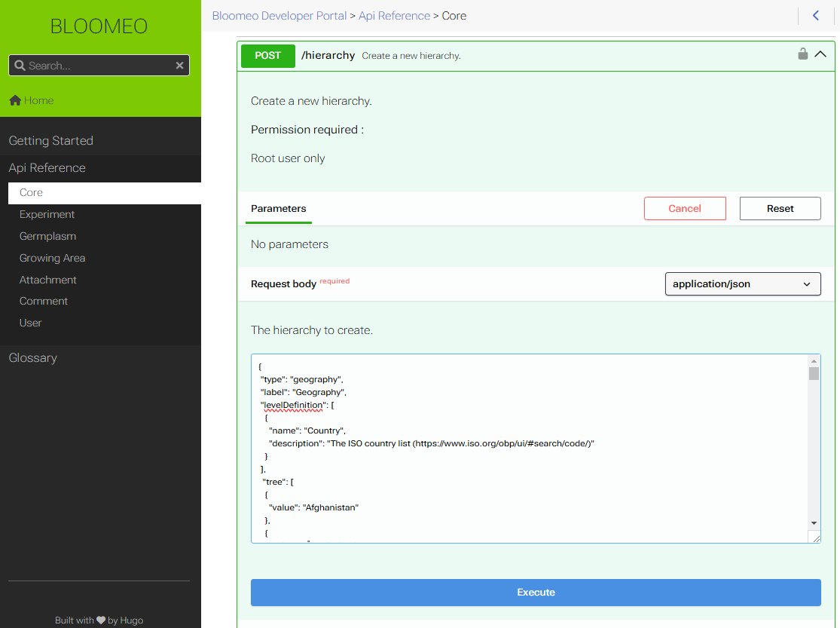This screenshot has width=840, height=628.
Task: Collapse the POST /hierarchy operation chevron
Action: [820, 54]
